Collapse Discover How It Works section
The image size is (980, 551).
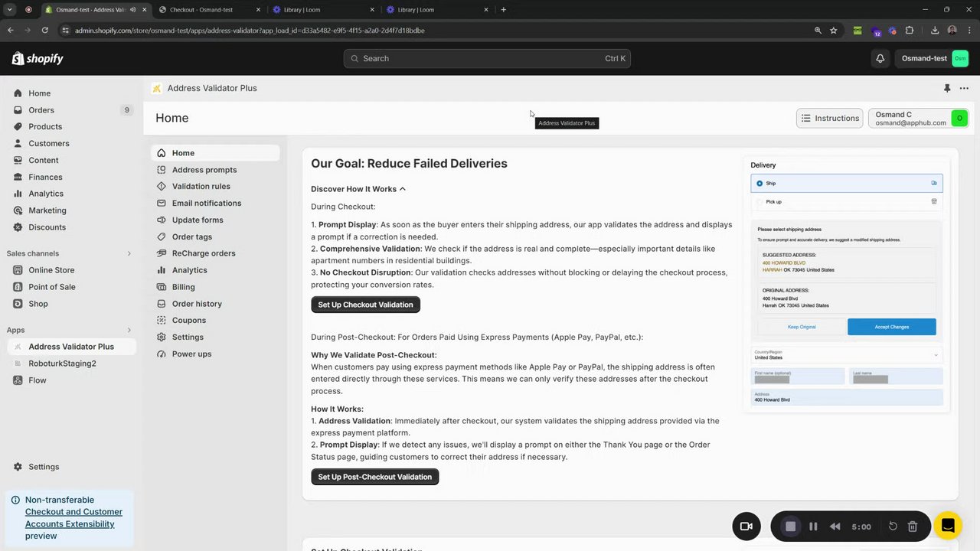coord(358,189)
